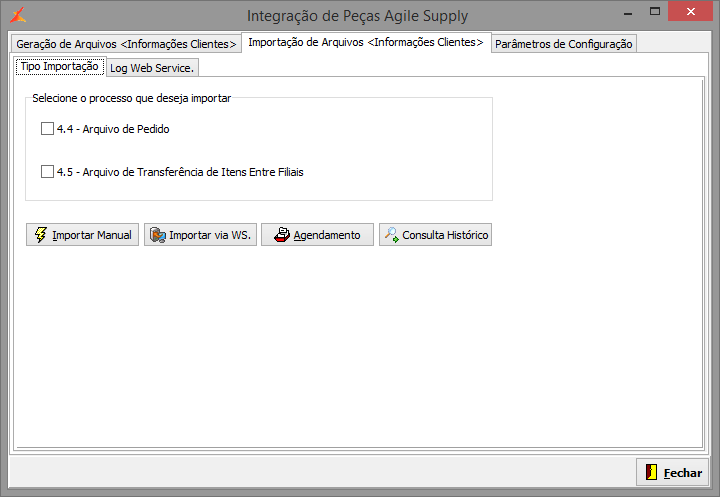The height and width of the screenshot is (497, 720).
Task: Click the window title 'Integração de Peças Agile Supply'
Action: click(x=357, y=16)
